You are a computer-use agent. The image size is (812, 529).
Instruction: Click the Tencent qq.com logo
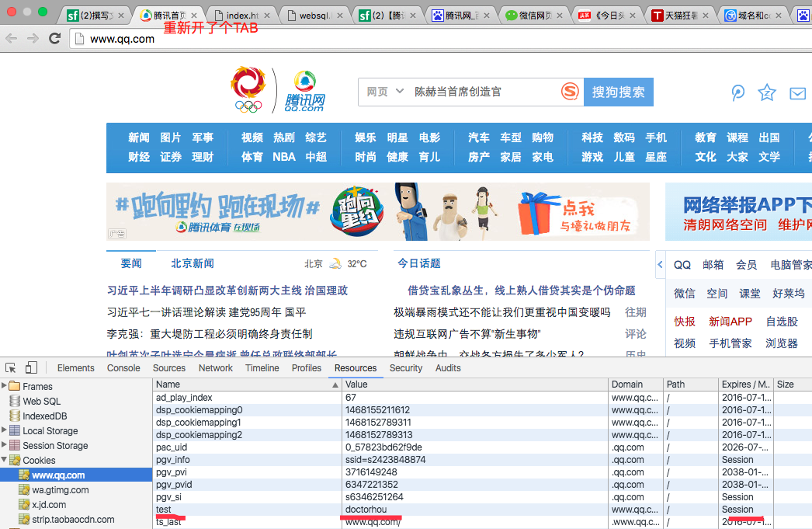point(304,92)
